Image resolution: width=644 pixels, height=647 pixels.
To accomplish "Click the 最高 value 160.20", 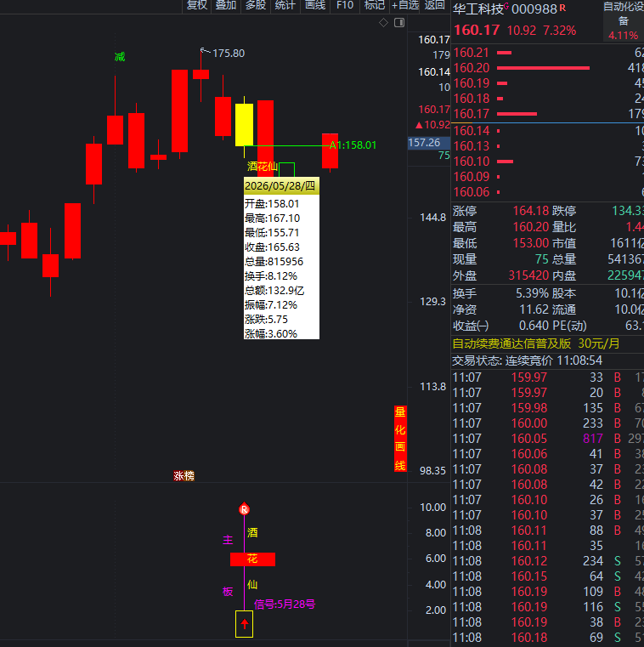I will tap(531, 227).
